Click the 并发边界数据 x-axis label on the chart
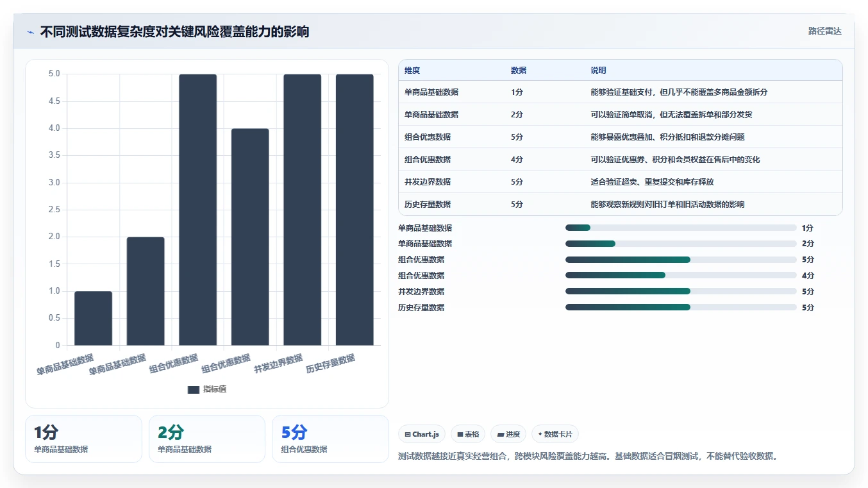The height and width of the screenshot is (488, 868). pyautogui.click(x=278, y=364)
